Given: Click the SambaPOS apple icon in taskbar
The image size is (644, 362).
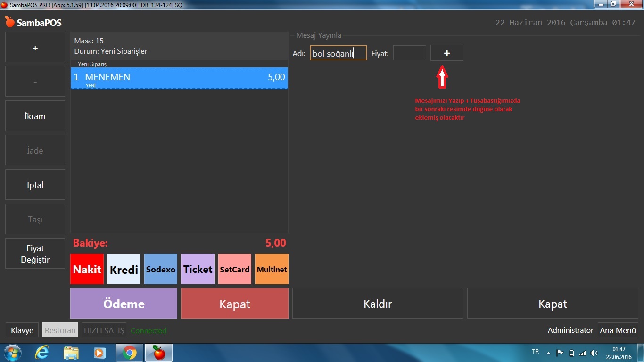Looking at the screenshot, I should (x=159, y=353).
